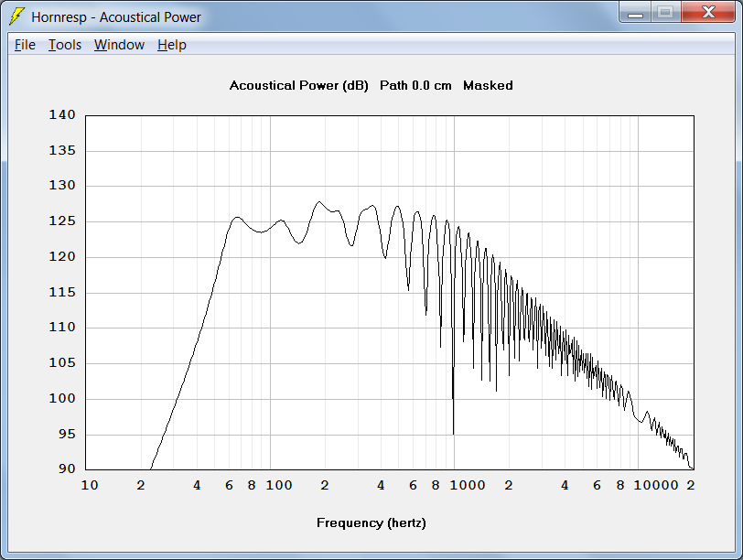Click the 'Hornresp - Acoustical Power' title text
743x560 pixels.
tap(116, 17)
